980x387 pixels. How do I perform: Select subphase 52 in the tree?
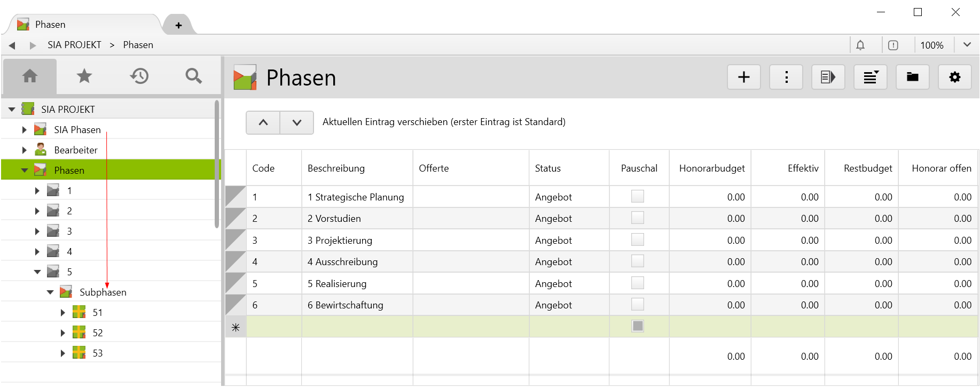tap(97, 333)
